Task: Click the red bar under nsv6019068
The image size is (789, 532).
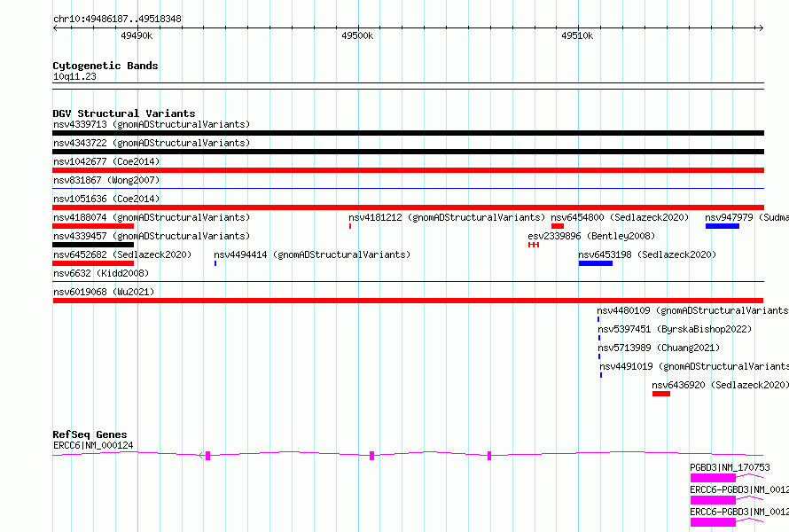Action: pyautogui.click(x=408, y=301)
